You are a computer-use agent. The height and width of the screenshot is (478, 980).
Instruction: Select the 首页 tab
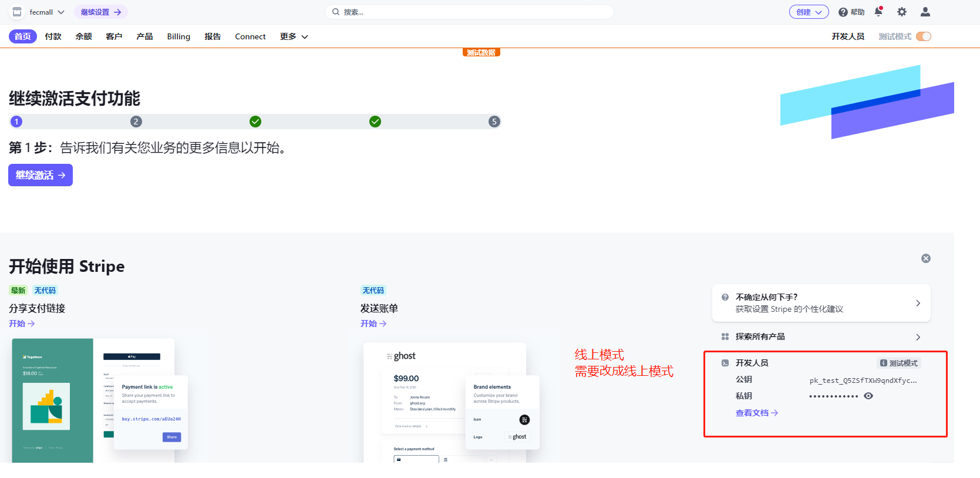tap(23, 36)
